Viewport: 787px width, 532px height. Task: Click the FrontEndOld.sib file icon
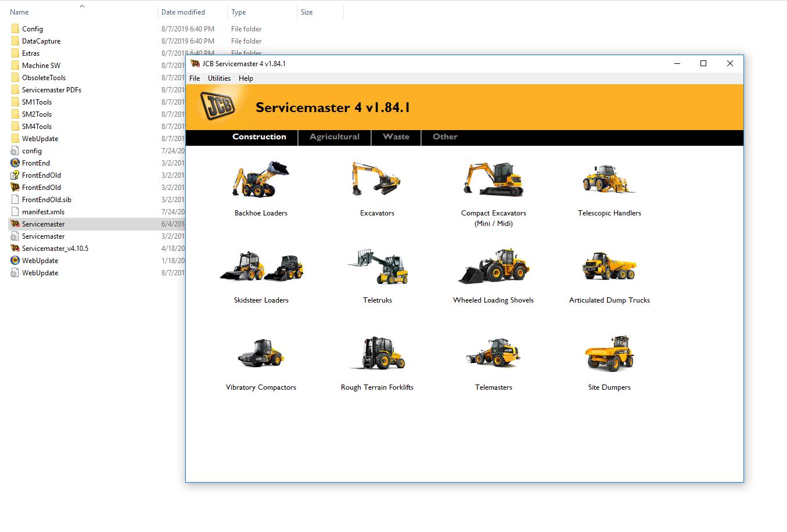[15, 199]
